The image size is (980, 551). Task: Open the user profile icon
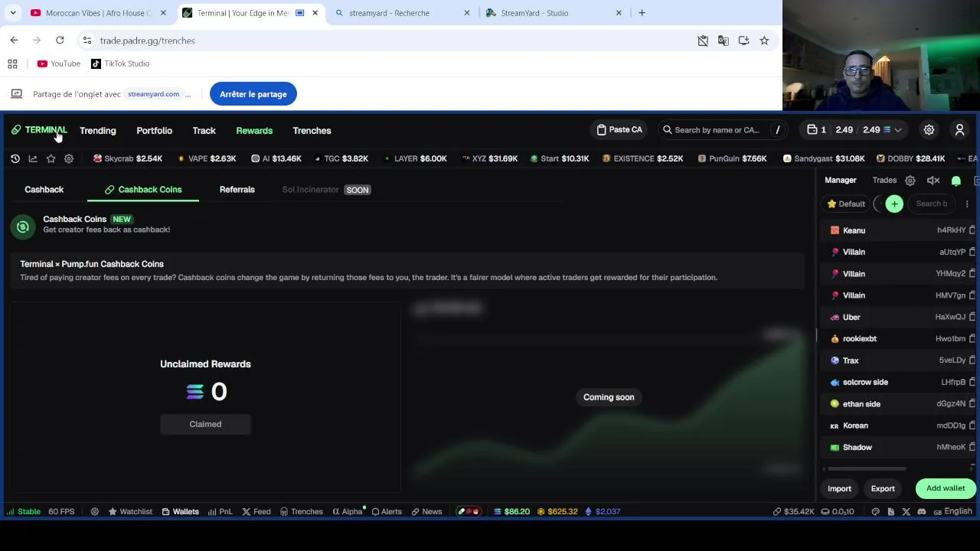[x=959, y=130]
